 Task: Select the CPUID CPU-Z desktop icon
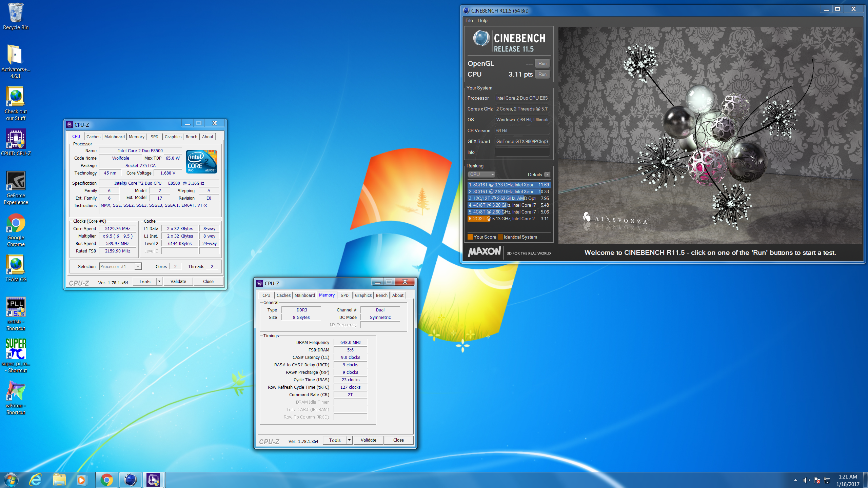pyautogui.click(x=16, y=142)
